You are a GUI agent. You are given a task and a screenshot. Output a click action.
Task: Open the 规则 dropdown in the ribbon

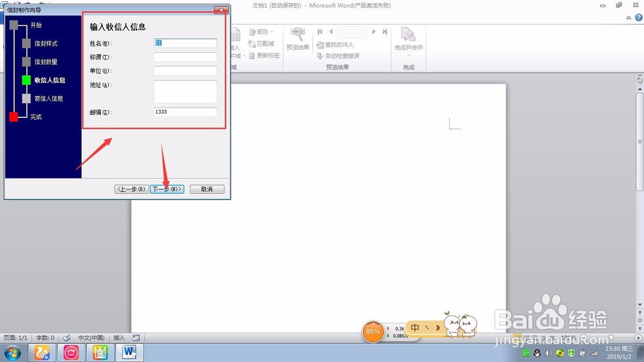[x=261, y=32]
